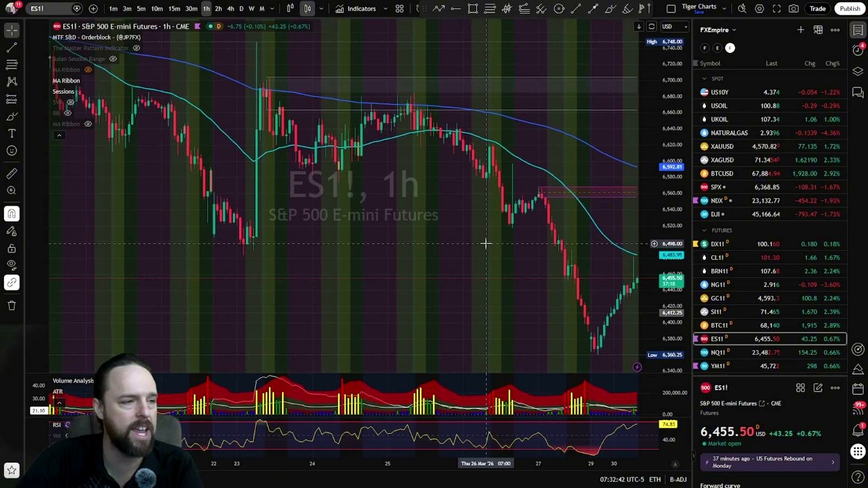The width and height of the screenshot is (868, 488).
Task: Open the FXEmpire watchlist dropdown
Action: coord(718,30)
